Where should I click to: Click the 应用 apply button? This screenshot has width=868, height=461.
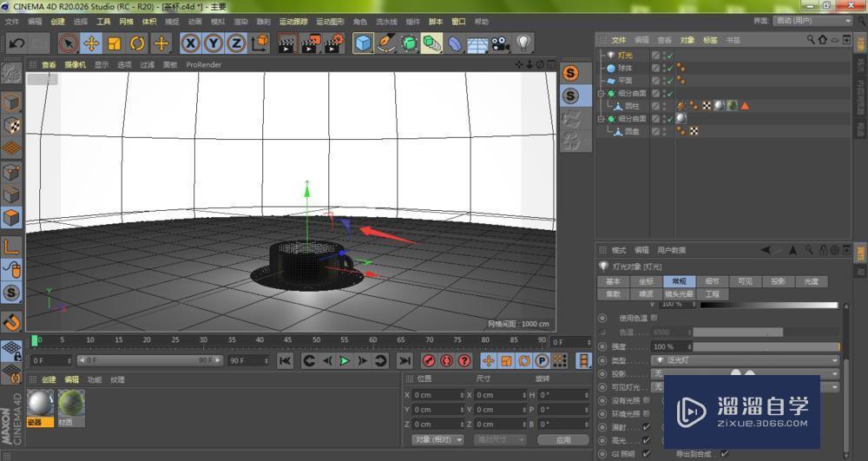pyautogui.click(x=563, y=440)
